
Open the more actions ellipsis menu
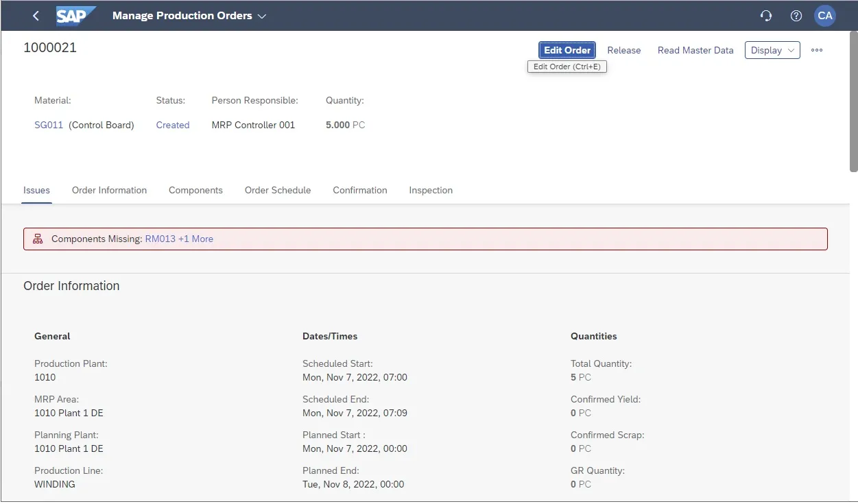[x=816, y=50]
